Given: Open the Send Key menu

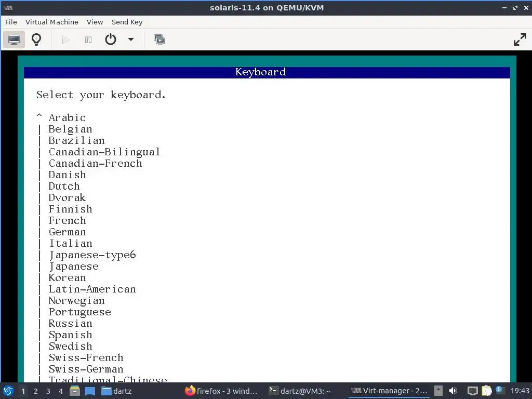Looking at the screenshot, I should (x=127, y=22).
